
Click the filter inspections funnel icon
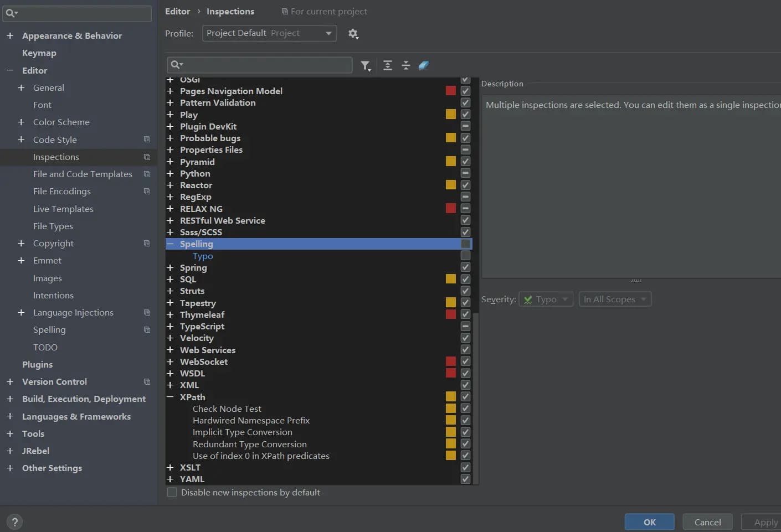(x=366, y=66)
